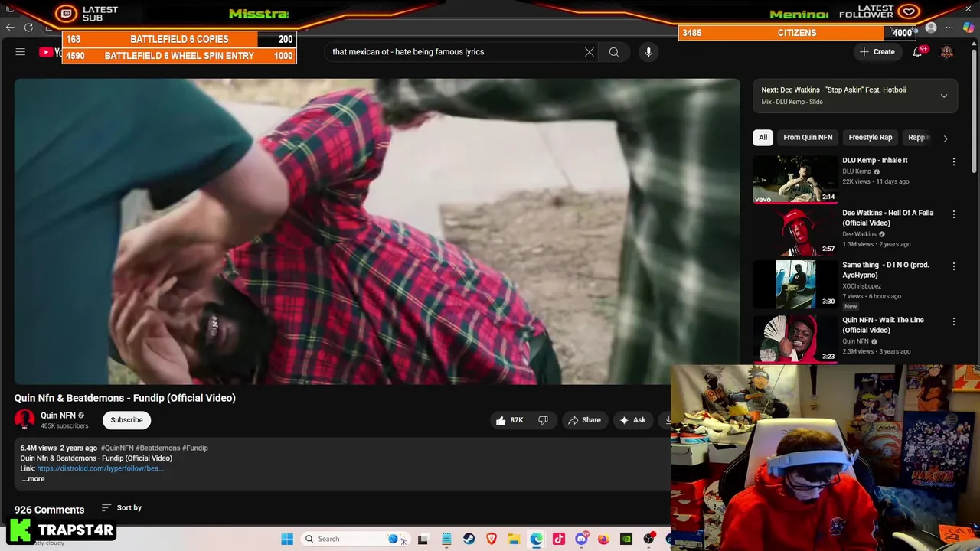
Task: Click the Quin NFN - Walk The Line title
Action: [x=884, y=325]
